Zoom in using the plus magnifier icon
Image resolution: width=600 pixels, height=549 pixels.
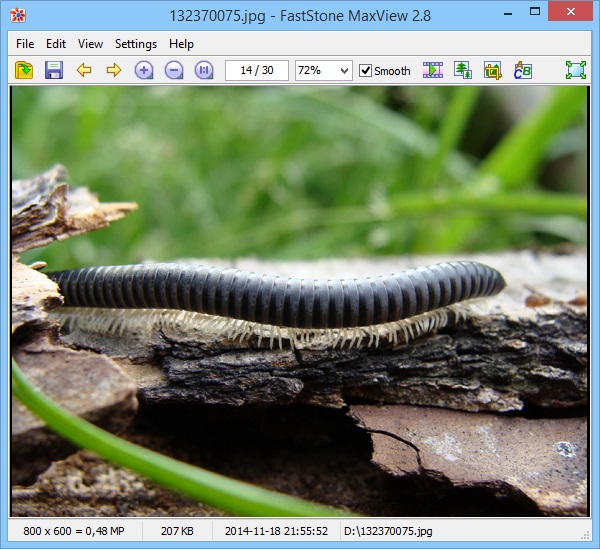[x=144, y=70]
